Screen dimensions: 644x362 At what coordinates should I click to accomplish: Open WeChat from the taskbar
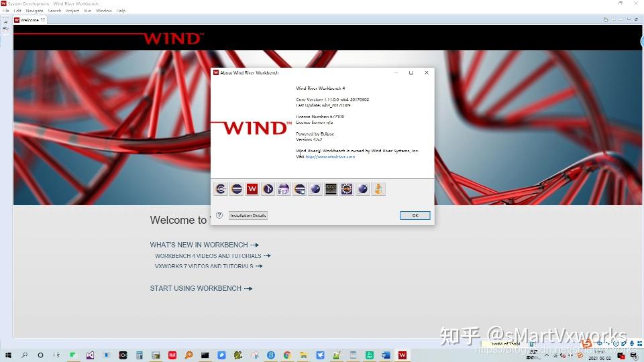(73, 355)
